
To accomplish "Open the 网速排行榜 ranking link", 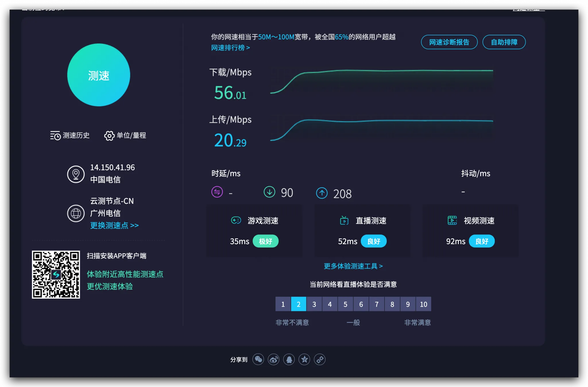I will click(231, 48).
